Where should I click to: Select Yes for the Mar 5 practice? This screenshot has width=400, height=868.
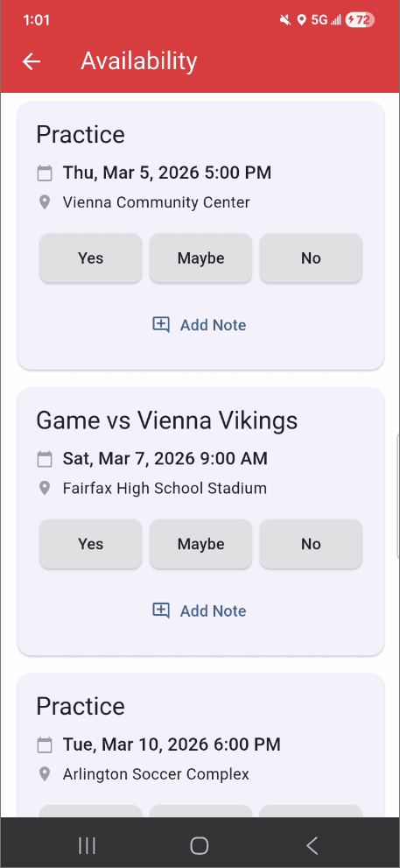(x=91, y=258)
